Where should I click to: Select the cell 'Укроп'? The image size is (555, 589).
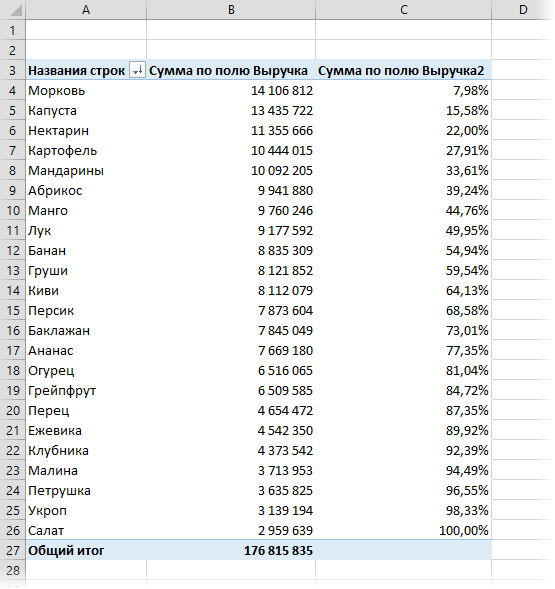point(86,510)
